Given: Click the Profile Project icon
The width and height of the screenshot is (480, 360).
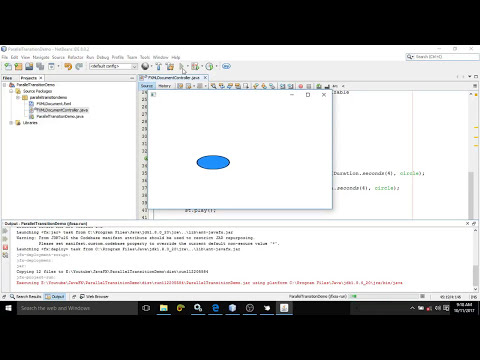Looking at the screenshot, I should (x=209, y=66).
